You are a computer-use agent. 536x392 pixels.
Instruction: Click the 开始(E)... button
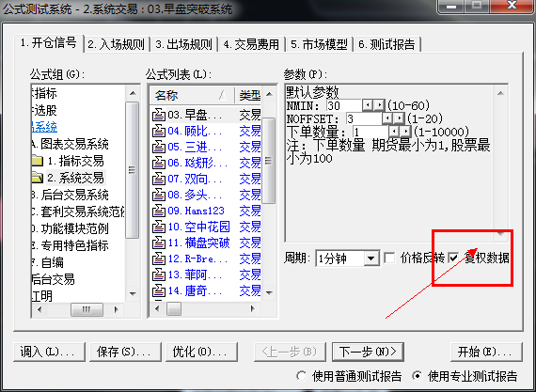[486, 352]
